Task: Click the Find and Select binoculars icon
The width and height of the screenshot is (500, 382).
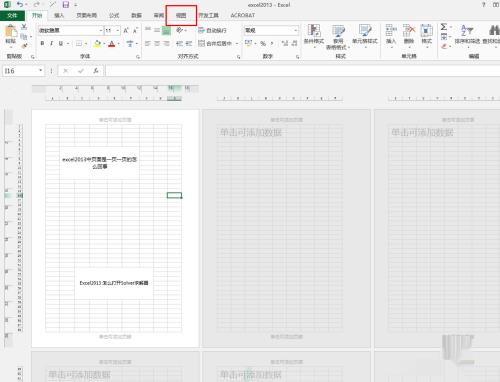Action: (494, 31)
